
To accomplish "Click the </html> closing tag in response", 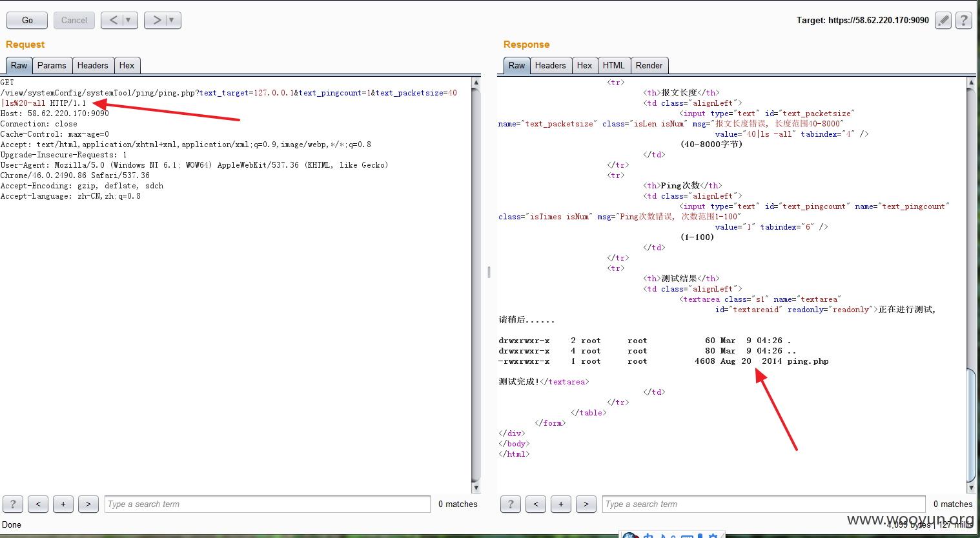I will [x=514, y=454].
